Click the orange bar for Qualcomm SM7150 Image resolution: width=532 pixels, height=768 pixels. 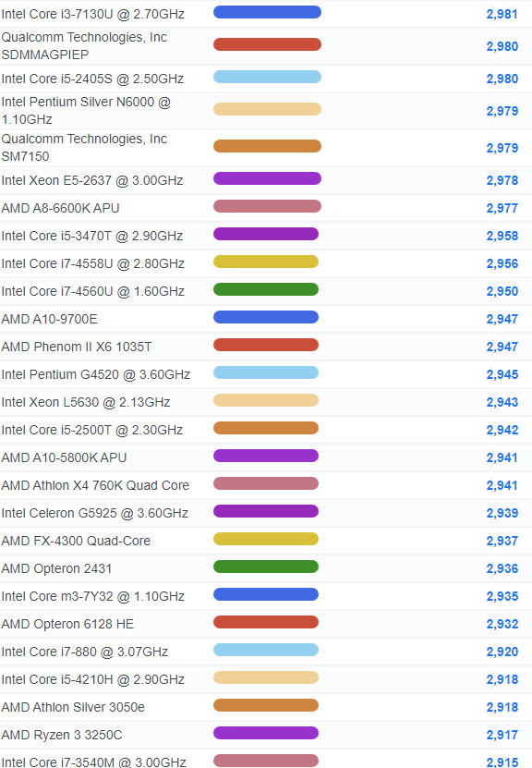point(267,146)
